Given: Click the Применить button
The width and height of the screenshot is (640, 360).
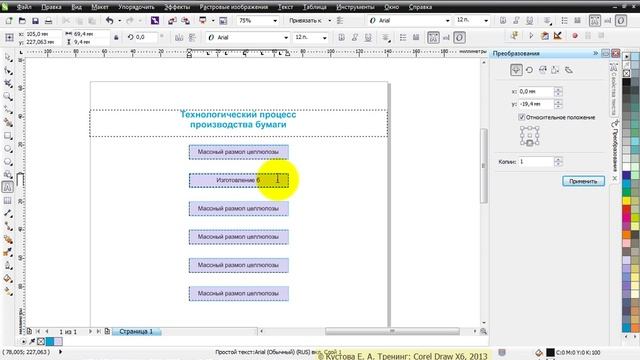Looking at the screenshot, I should [x=583, y=181].
